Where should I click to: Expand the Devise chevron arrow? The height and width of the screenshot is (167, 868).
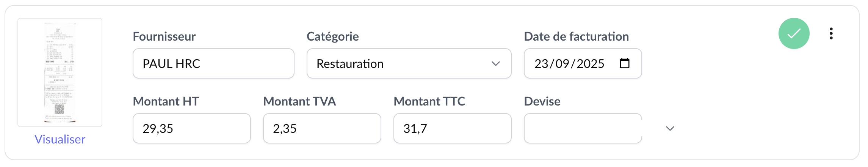pos(670,128)
